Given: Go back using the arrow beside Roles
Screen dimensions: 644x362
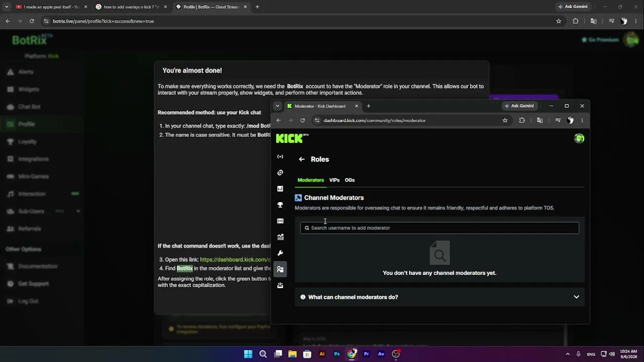Looking at the screenshot, I should tap(302, 159).
